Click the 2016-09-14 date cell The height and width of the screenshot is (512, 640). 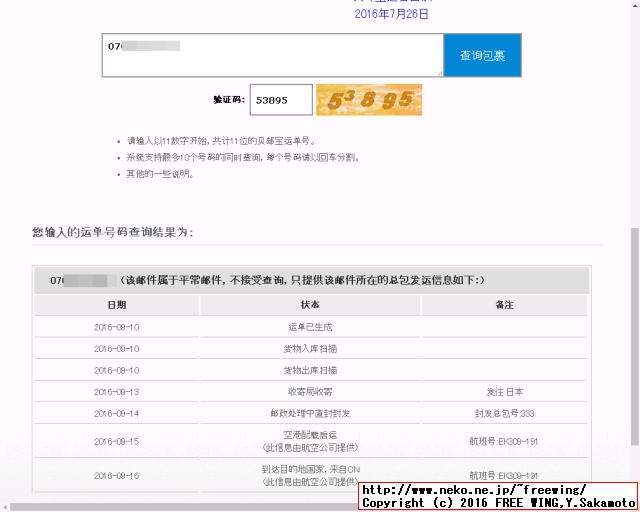pos(117,414)
